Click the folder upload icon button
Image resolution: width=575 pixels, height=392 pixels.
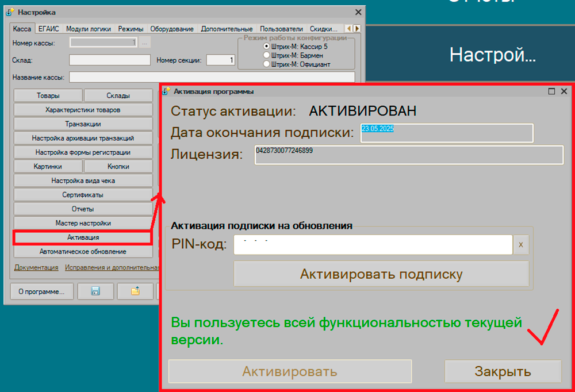135,291
